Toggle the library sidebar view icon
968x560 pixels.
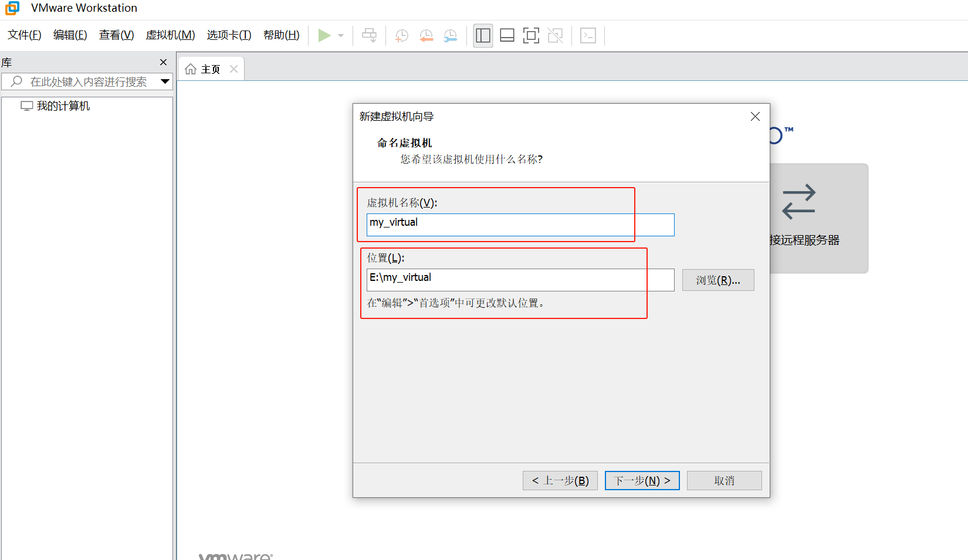[x=483, y=36]
